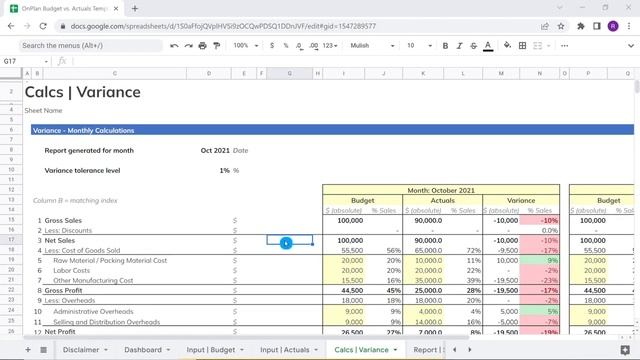Open the Name box dropdown arrow
This screenshot has height=360, width=640.
[46, 62]
